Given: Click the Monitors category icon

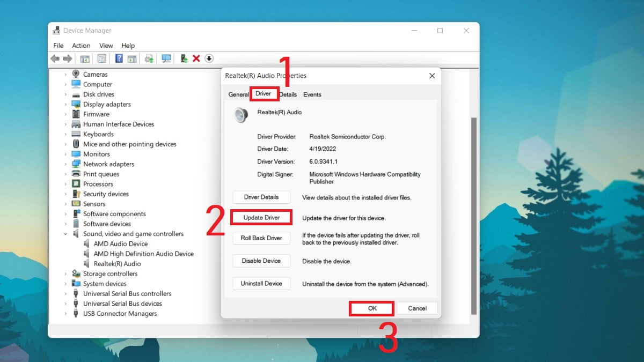Looking at the screenshot, I should pos(76,154).
